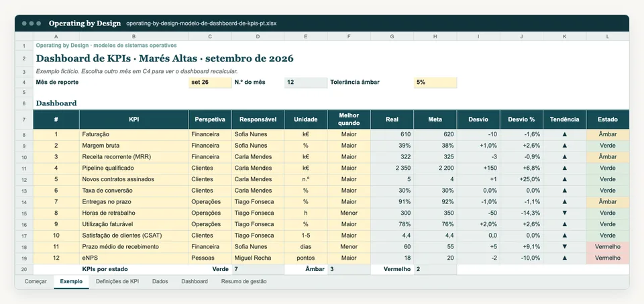644x304 pixels.
Task: Click down trend arrow in Horas de retrabalho row
Action: (564, 213)
